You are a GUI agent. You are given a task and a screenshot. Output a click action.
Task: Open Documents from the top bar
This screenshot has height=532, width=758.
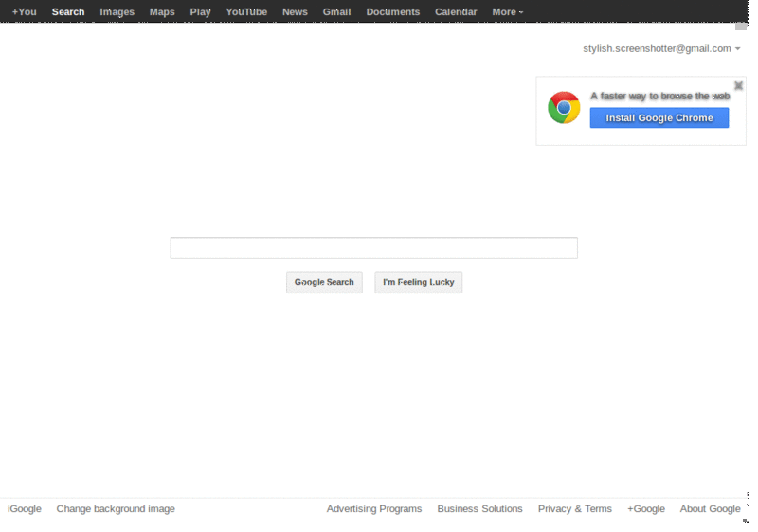[393, 11]
